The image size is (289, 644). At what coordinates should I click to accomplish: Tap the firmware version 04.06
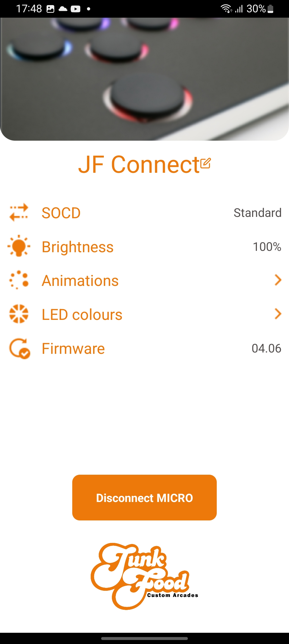click(267, 348)
